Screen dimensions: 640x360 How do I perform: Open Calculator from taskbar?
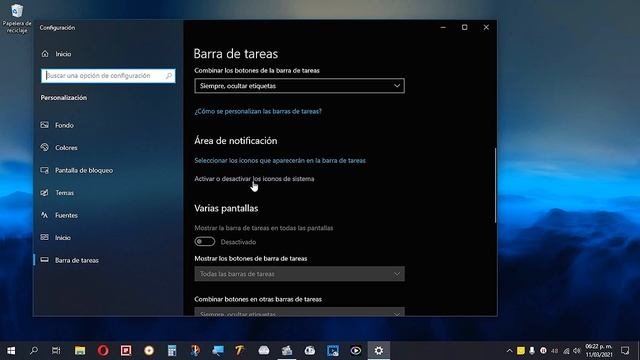pos(172,351)
